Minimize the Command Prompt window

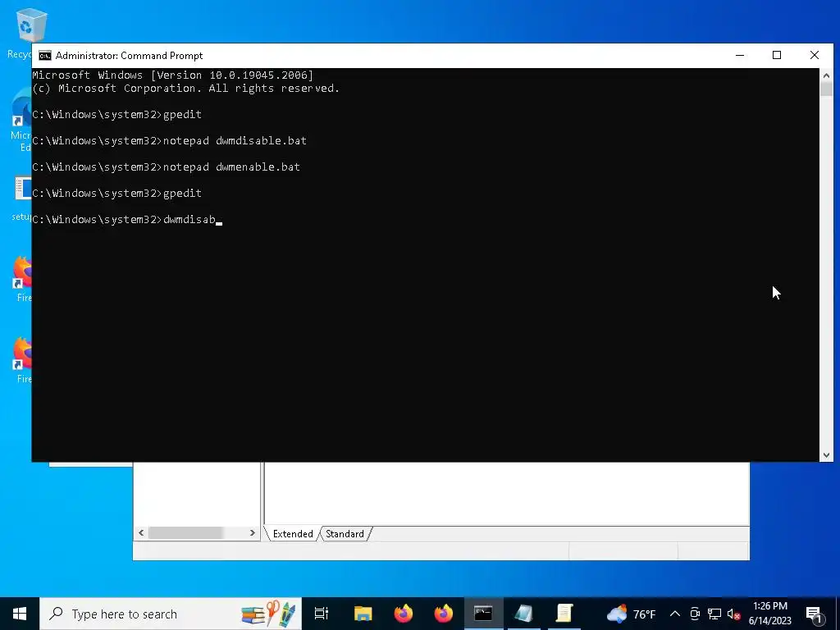740,55
